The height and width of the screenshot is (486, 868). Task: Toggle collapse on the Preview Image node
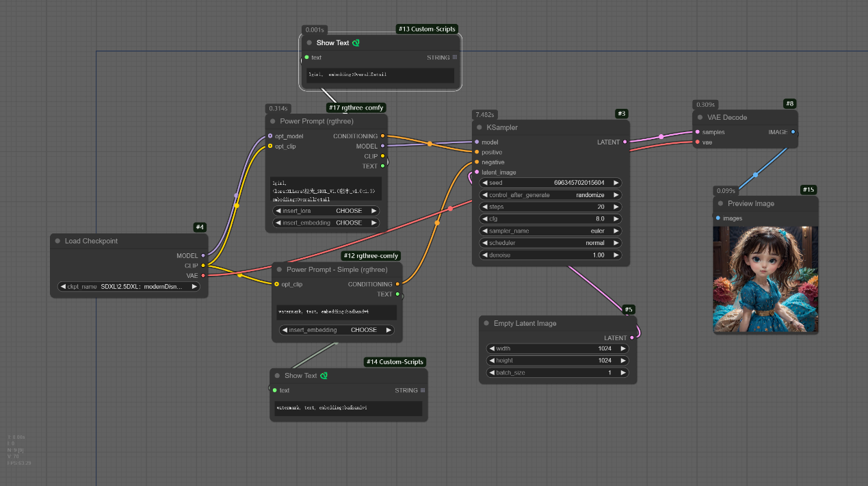[x=720, y=203]
